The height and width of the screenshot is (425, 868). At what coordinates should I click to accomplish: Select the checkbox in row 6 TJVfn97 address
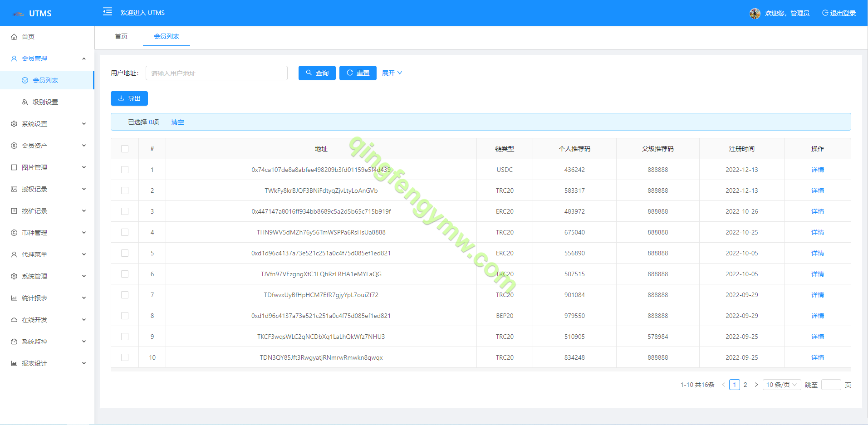[x=125, y=274]
